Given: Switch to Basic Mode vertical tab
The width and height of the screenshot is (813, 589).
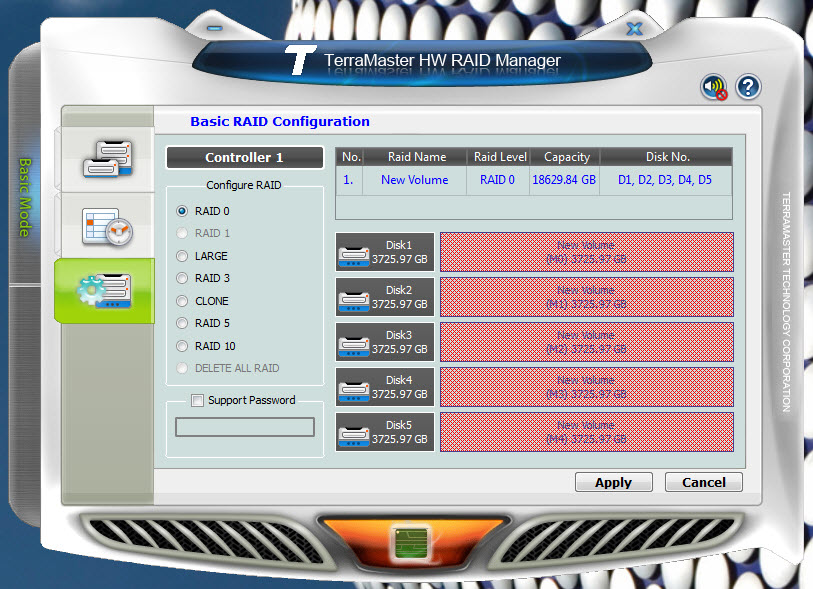Looking at the screenshot, I should coord(25,198).
